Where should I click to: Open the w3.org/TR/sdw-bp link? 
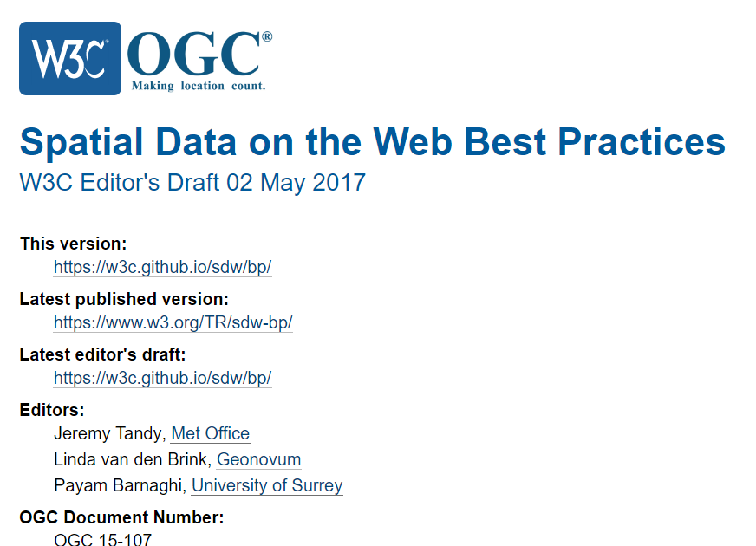pyautogui.click(x=173, y=322)
